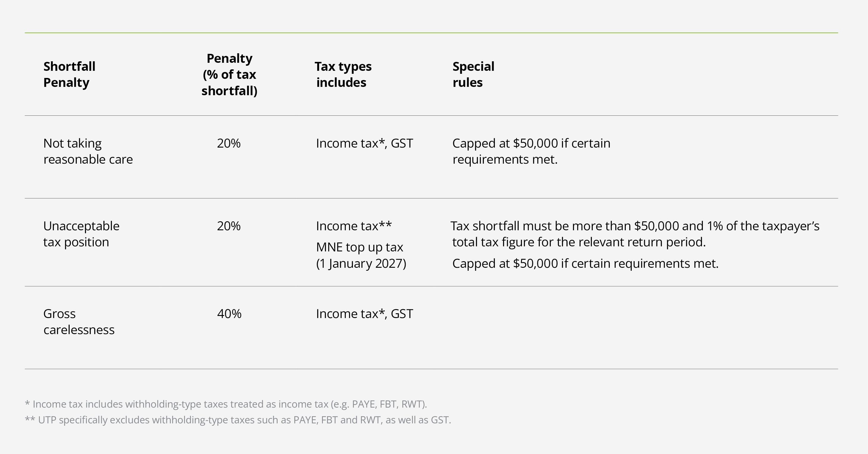Select the double-asterisk UTP exclusion footnote

[x=237, y=420]
